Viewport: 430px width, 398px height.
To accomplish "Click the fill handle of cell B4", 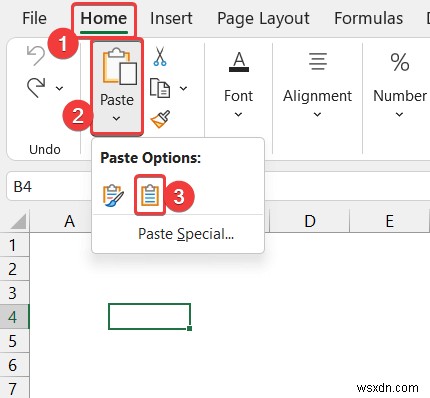I will 189,328.
